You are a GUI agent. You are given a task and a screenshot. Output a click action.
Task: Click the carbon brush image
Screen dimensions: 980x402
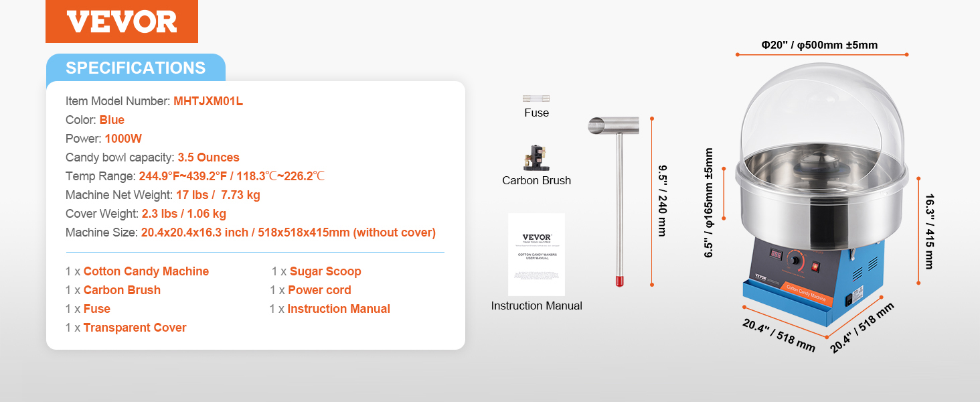(x=536, y=158)
